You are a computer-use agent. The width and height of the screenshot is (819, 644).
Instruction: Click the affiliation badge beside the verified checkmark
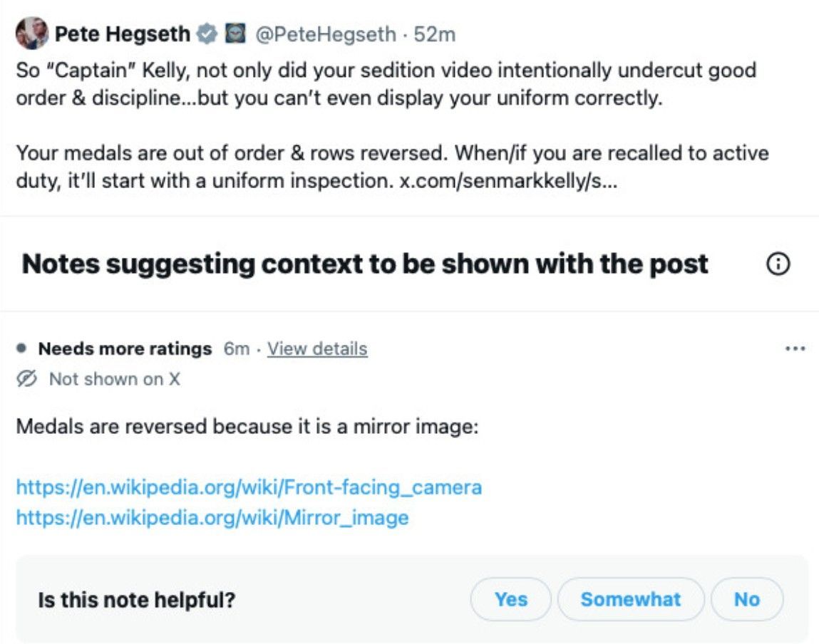[235, 33]
